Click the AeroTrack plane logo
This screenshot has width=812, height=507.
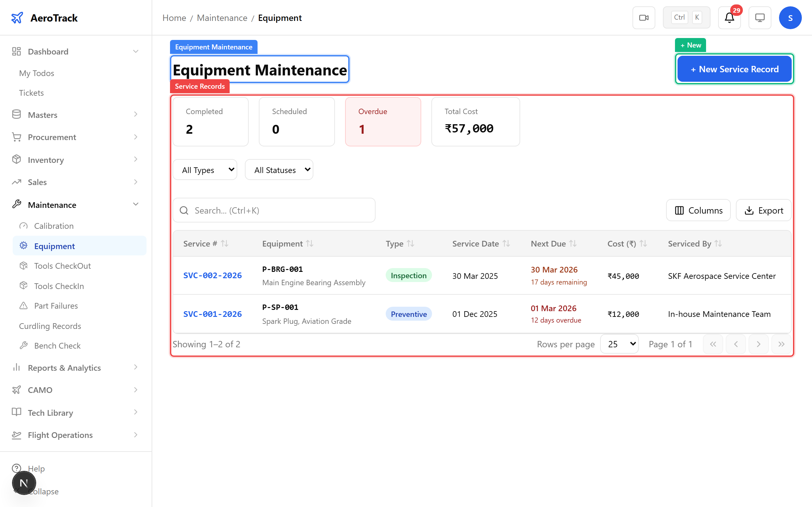click(x=17, y=18)
